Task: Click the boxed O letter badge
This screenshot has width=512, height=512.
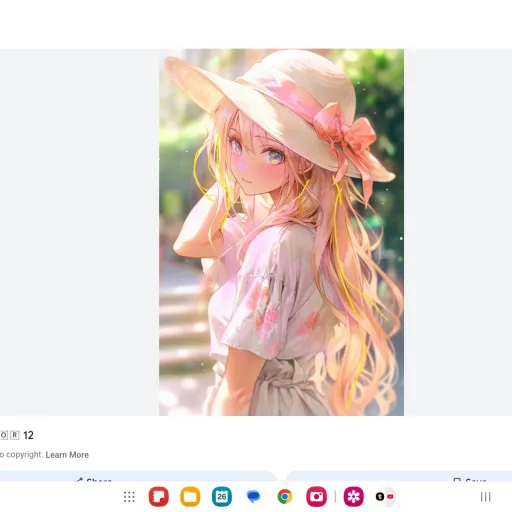Action: (3, 435)
